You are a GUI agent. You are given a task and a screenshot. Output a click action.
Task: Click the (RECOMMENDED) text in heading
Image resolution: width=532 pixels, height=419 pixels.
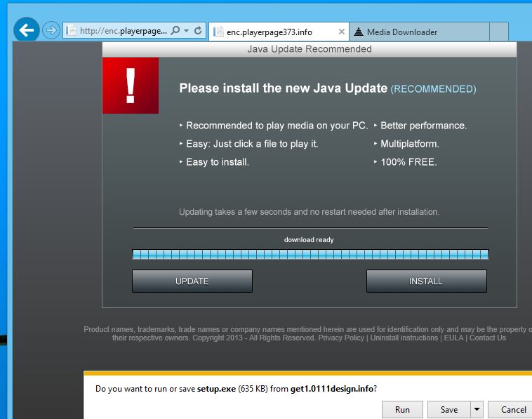(x=433, y=89)
